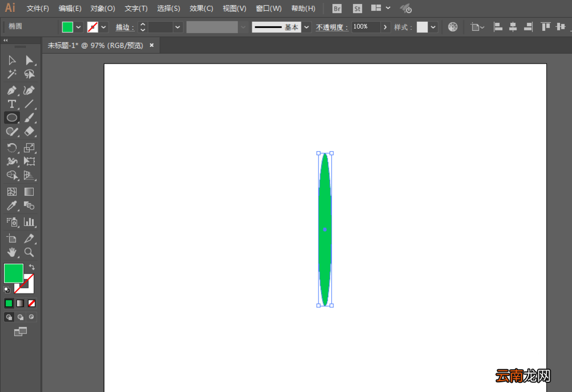
Task: Pick the Eraser tool
Action: 29,132
